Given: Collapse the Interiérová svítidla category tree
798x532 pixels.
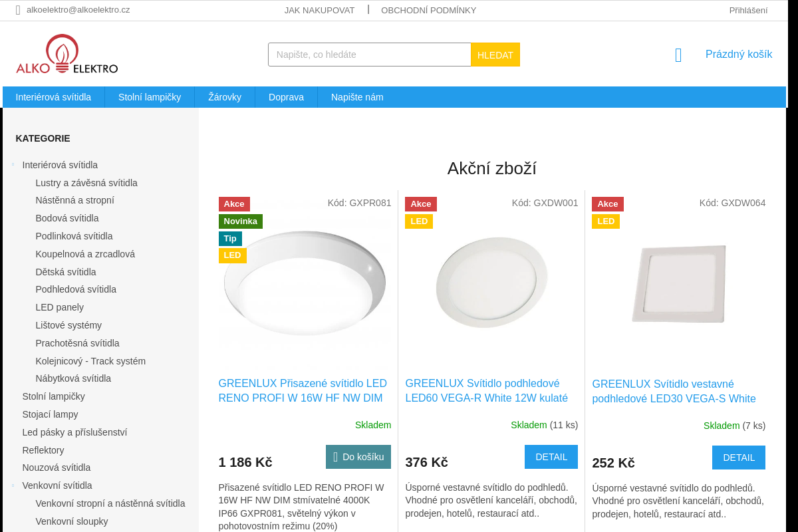Looking at the screenshot, I should coord(13,164).
